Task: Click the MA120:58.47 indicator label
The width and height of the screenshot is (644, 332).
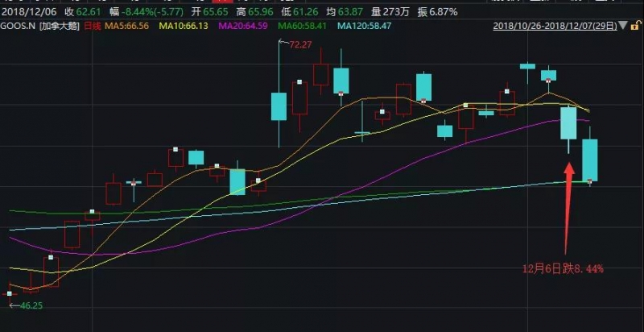Action: [364, 26]
